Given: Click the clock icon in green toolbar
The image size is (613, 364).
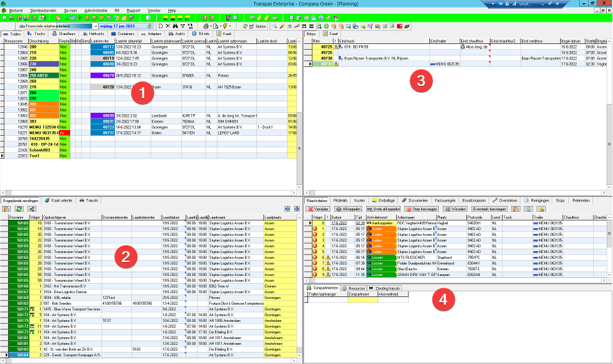Looking at the screenshot, I should 235,18.
